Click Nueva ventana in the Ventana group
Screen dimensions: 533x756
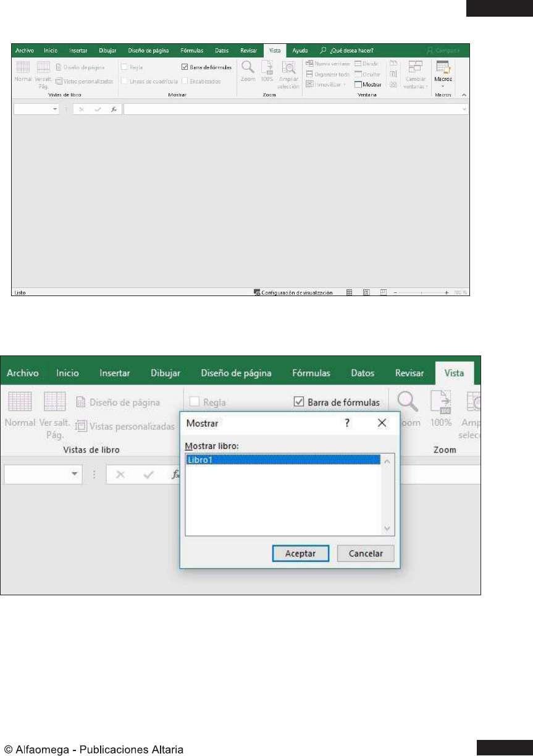[x=327, y=64]
